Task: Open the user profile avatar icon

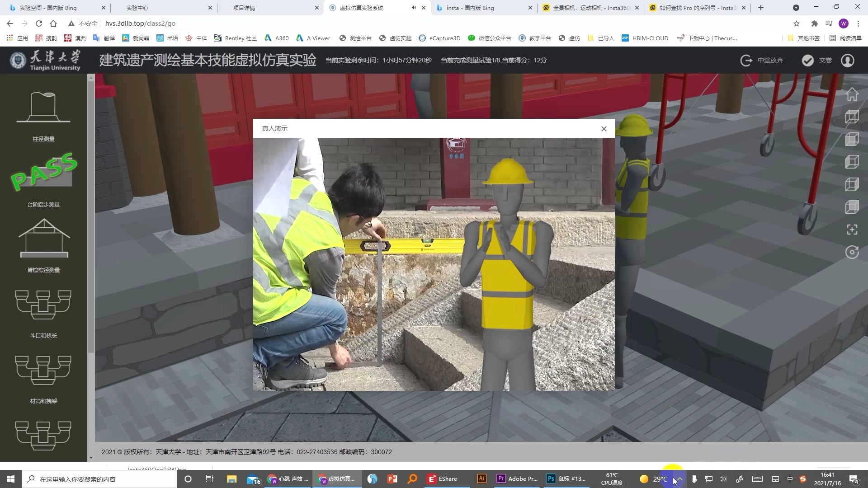Action: (847, 60)
